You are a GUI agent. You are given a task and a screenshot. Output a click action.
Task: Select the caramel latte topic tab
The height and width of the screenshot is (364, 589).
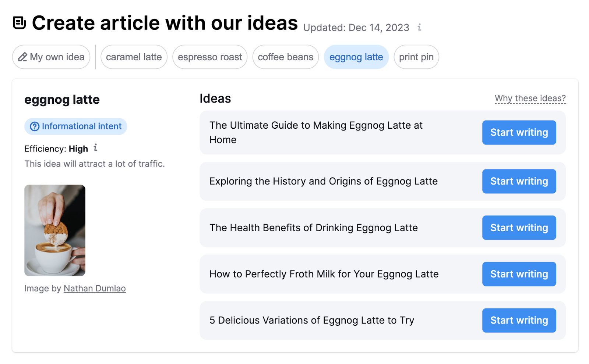coord(134,57)
